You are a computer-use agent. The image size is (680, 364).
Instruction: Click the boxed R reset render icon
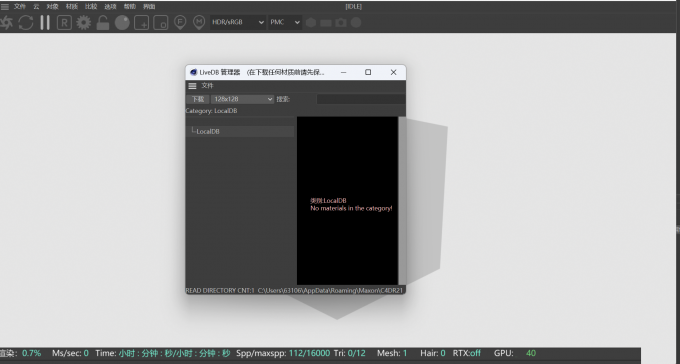[x=64, y=23]
